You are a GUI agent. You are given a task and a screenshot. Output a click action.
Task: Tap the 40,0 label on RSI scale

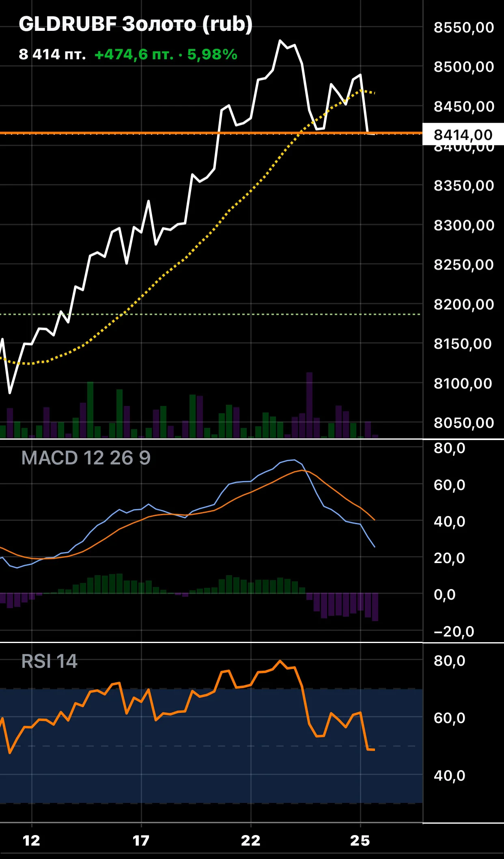point(450,776)
